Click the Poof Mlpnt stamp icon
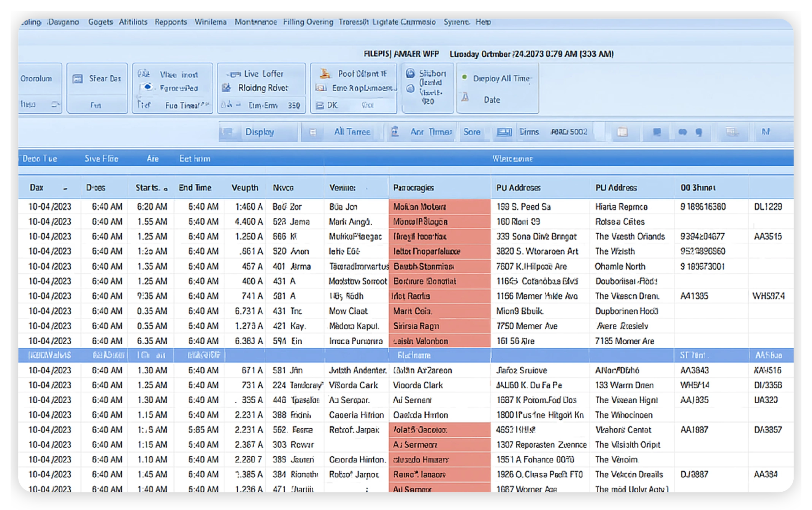The image size is (812, 510). click(x=325, y=73)
